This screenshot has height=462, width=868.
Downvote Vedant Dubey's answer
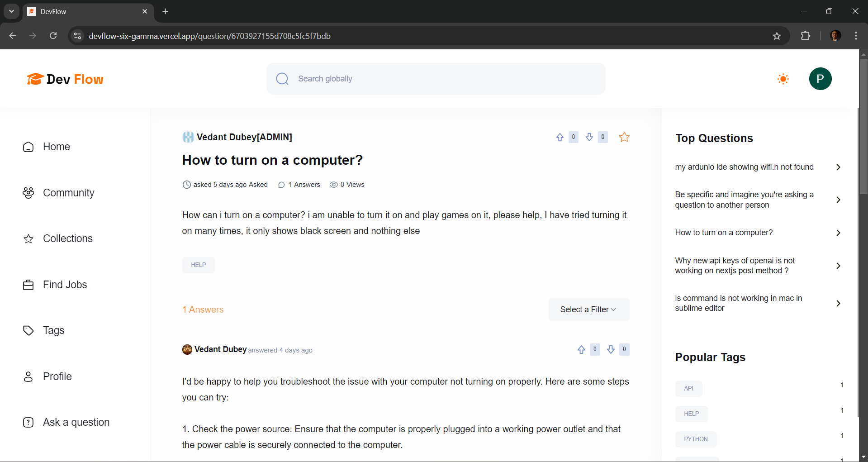point(611,349)
